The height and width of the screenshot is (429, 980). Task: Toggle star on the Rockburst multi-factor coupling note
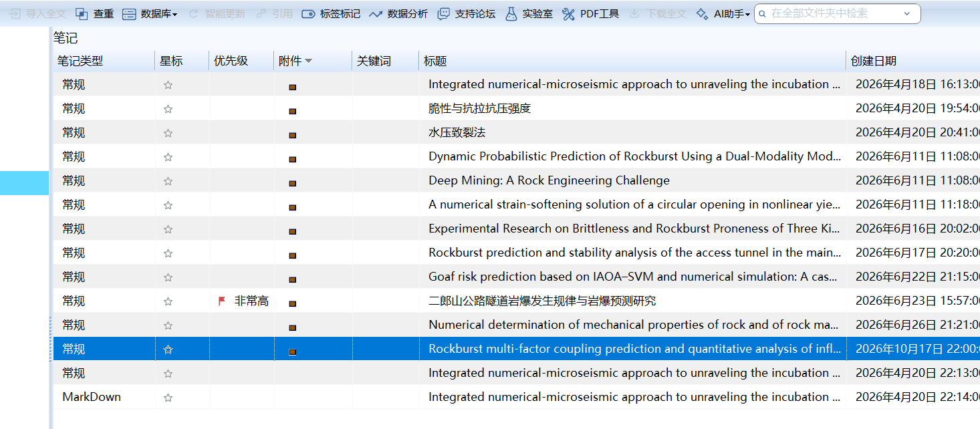(x=168, y=349)
